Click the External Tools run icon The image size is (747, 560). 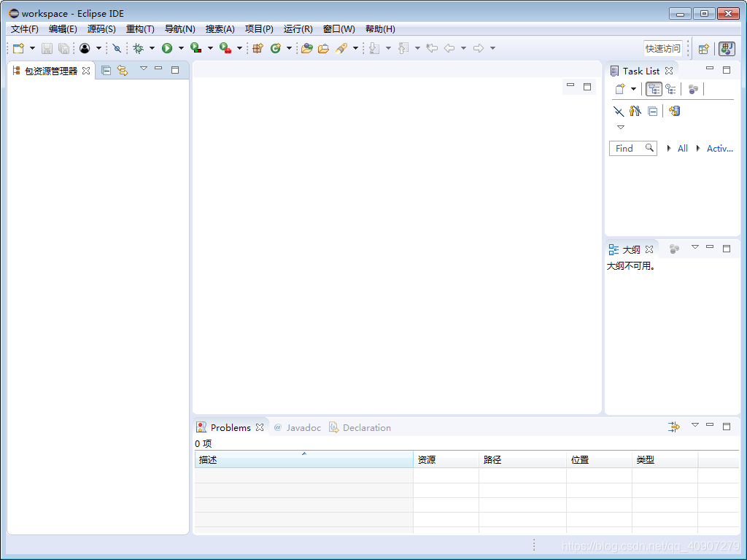[x=225, y=48]
